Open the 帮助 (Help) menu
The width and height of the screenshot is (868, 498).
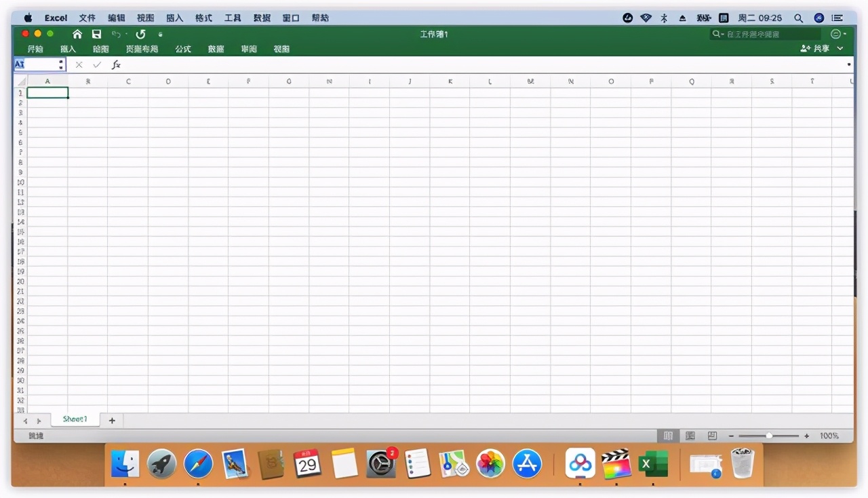click(x=320, y=18)
